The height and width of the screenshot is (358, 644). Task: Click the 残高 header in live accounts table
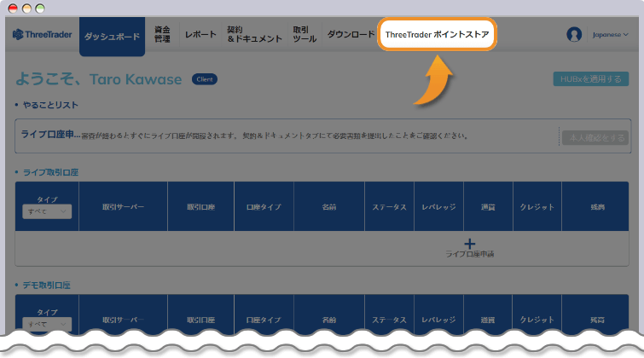pyautogui.click(x=597, y=207)
